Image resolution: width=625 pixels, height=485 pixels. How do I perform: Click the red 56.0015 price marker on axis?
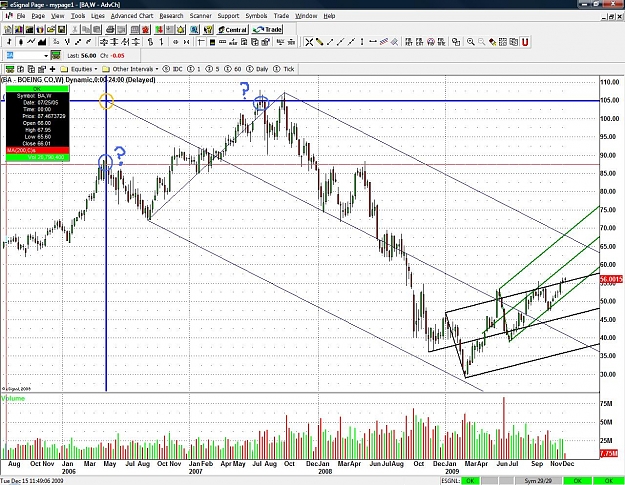tap(611, 279)
